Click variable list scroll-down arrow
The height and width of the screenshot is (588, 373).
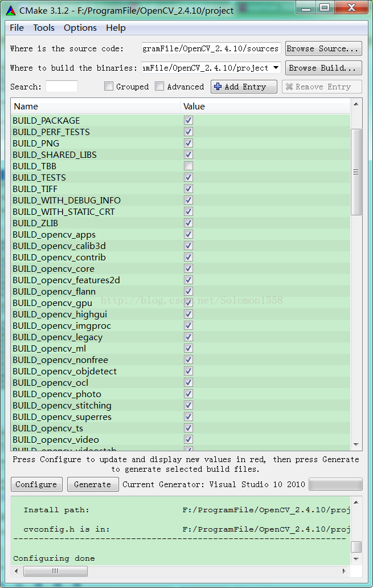coord(356,445)
